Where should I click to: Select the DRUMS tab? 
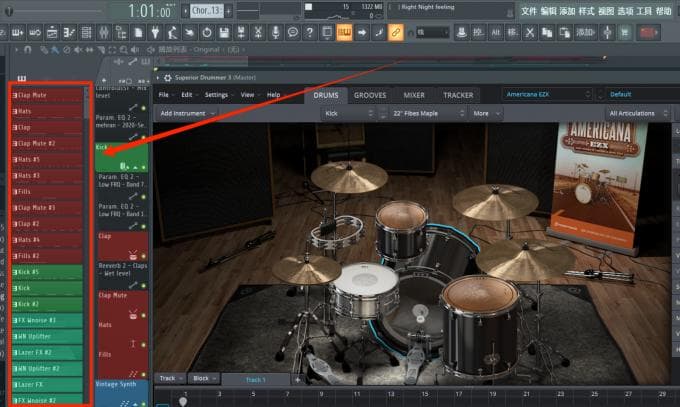[x=326, y=95]
